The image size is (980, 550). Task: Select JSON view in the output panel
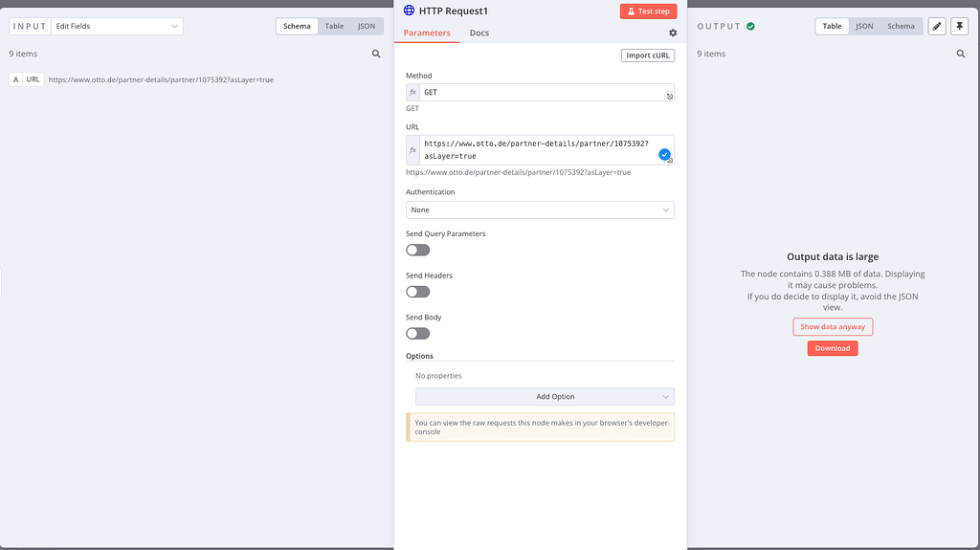864,26
